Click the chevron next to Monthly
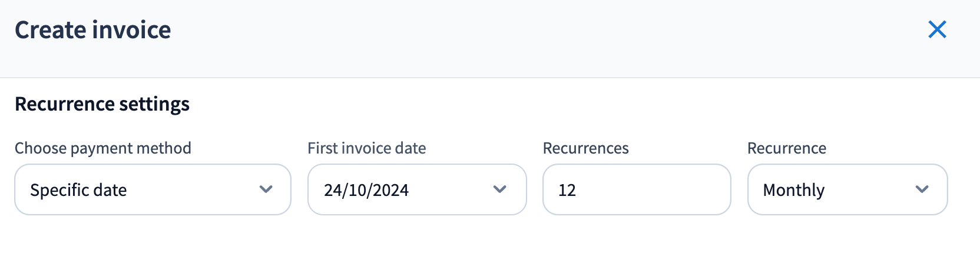Screen dimensions: 980x253 [x=922, y=189]
